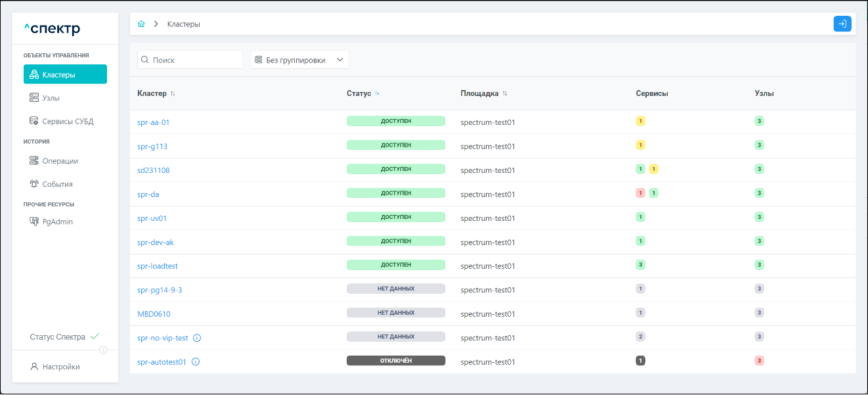This screenshot has height=395, width=868.
Task: Open the PgAdmin resource
Action: click(x=57, y=222)
